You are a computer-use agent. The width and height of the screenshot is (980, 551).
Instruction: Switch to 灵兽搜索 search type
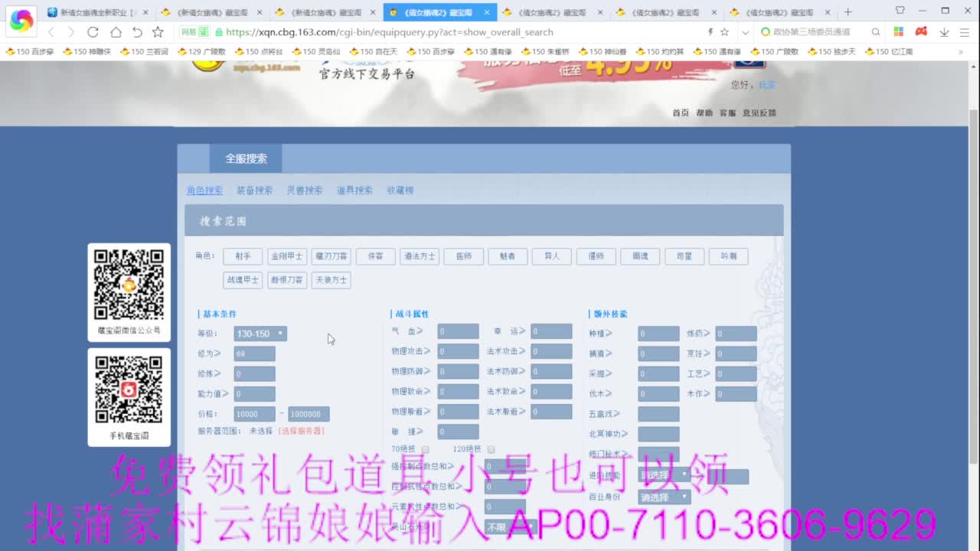305,191
